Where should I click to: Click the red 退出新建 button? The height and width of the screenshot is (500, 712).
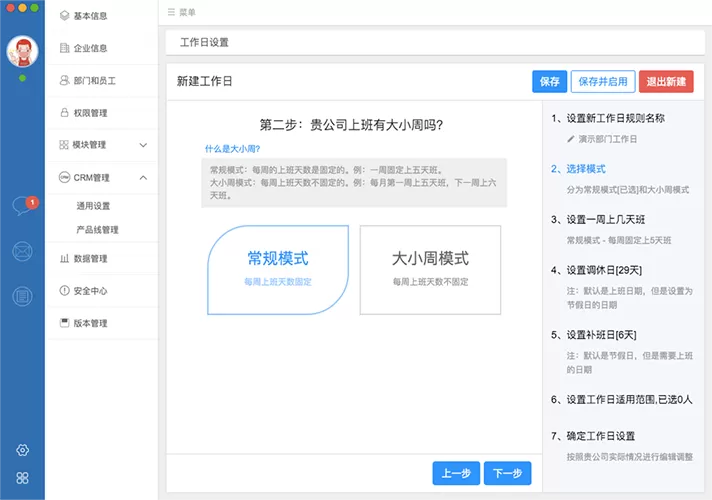pos(666,82)
